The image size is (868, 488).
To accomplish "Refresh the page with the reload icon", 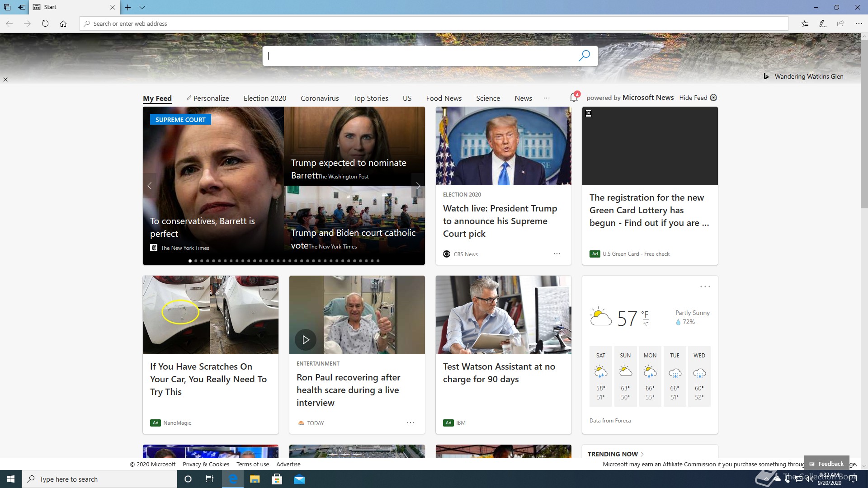I will pos(45,23).
